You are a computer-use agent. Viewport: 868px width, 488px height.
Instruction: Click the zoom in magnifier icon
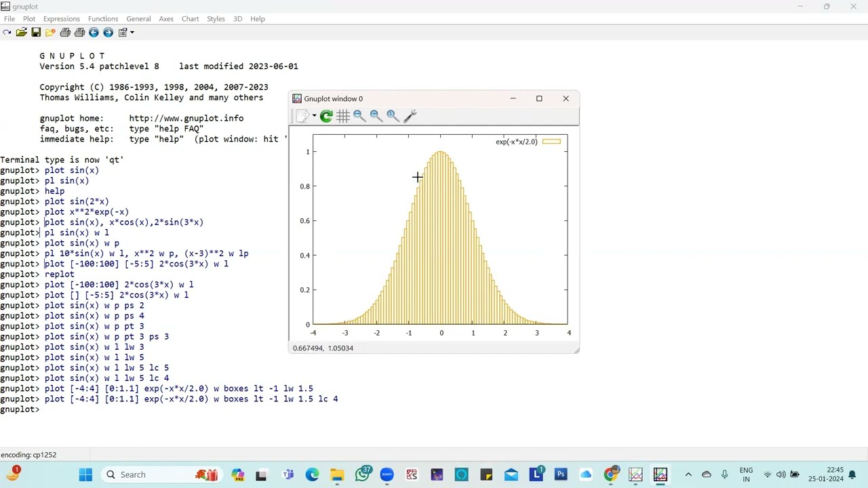[376, 117]
